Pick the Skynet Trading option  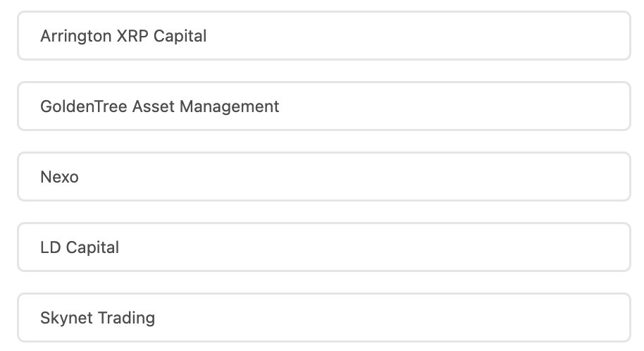(323, 318)
